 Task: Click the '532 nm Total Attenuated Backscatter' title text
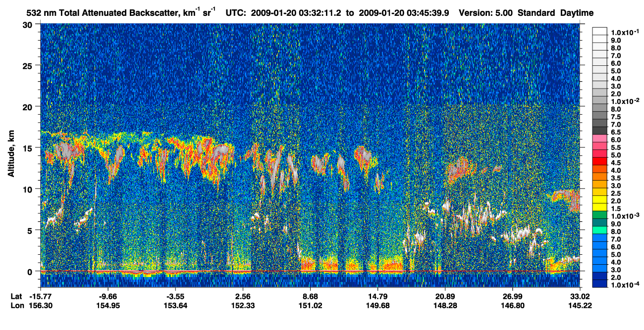click(105, 13)
